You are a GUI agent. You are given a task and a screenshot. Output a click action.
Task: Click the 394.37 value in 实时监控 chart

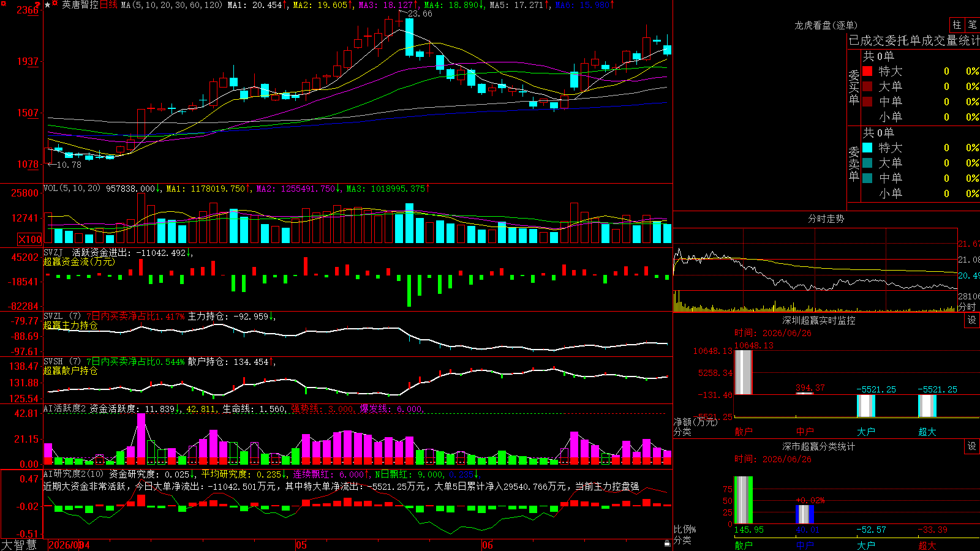click(810, 388)
